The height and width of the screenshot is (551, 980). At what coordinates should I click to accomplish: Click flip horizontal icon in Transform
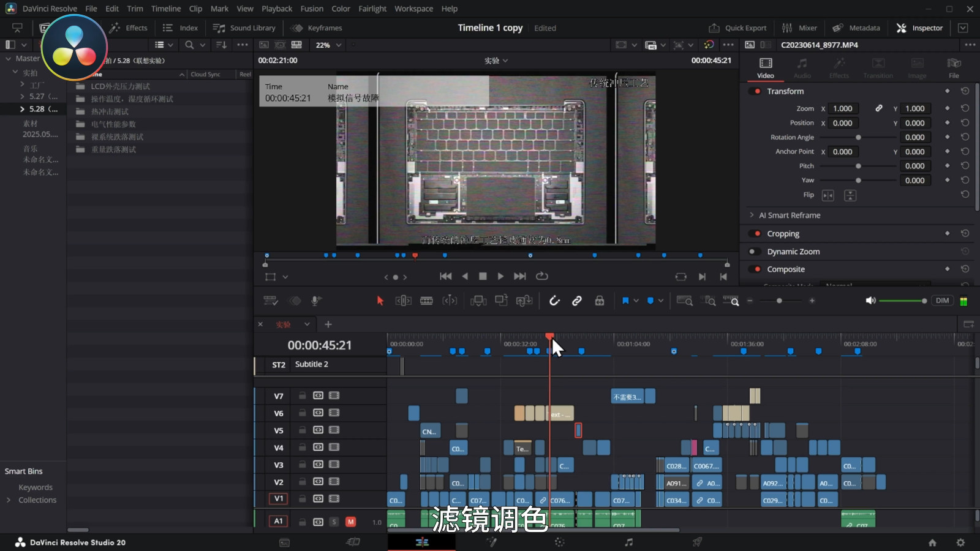(828, 195)
